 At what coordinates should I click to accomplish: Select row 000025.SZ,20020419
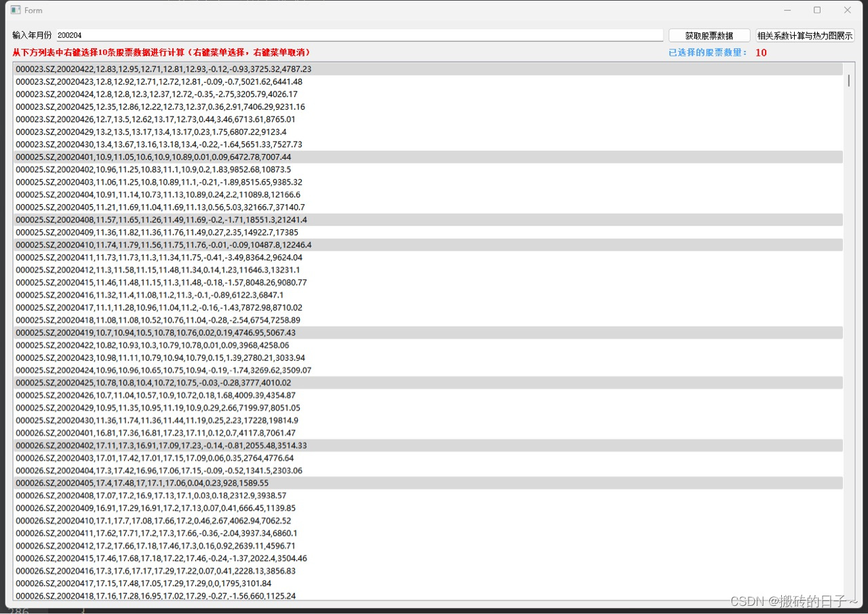click(428, 332)
